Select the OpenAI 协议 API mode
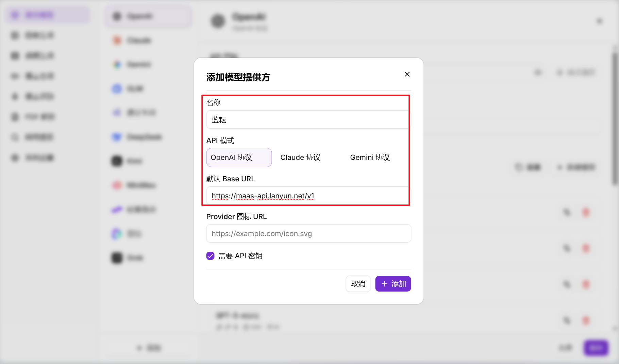 click(x=239, y=158)
